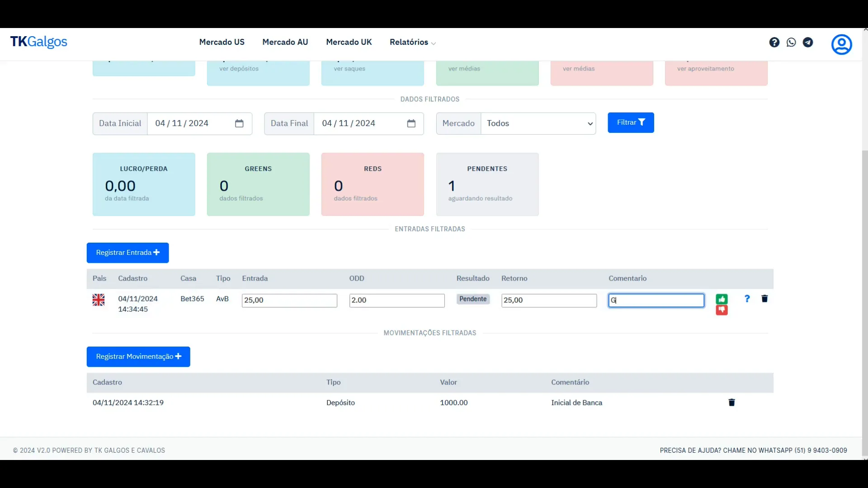Mark the Bet365 entry as red (thumbs down)
868x488 pixels.
pyautogui.click(x=722, y=310)
